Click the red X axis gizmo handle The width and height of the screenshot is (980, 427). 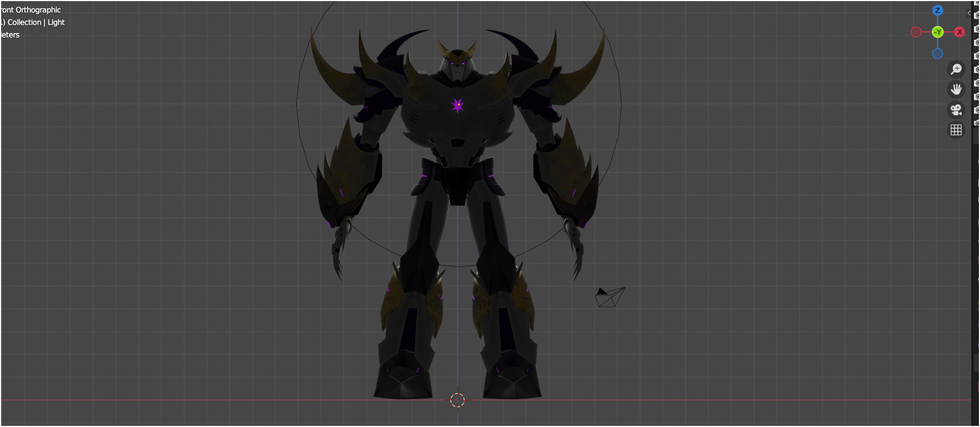pyautogui.click(x=959, y=32)
